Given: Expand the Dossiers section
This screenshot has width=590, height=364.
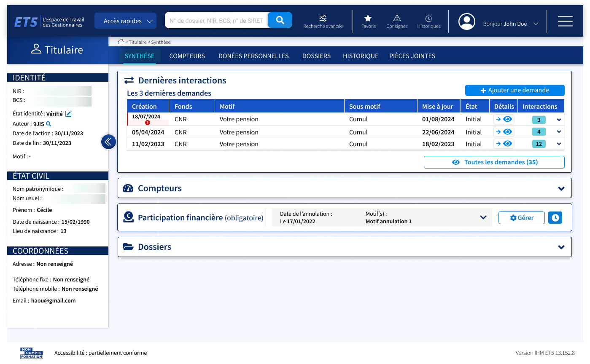Looking at the screenshot, I should click(561, 247).
